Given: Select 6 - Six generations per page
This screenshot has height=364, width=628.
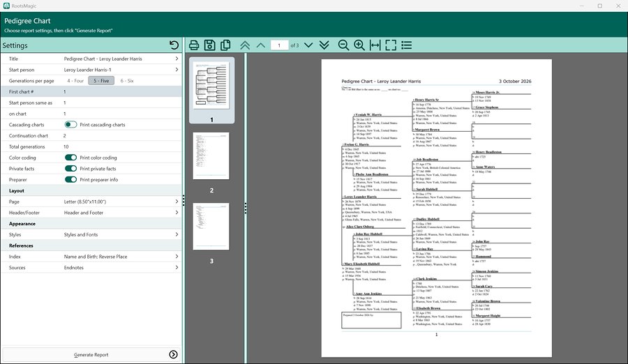Looking at the screenshot, I should 127,80.
